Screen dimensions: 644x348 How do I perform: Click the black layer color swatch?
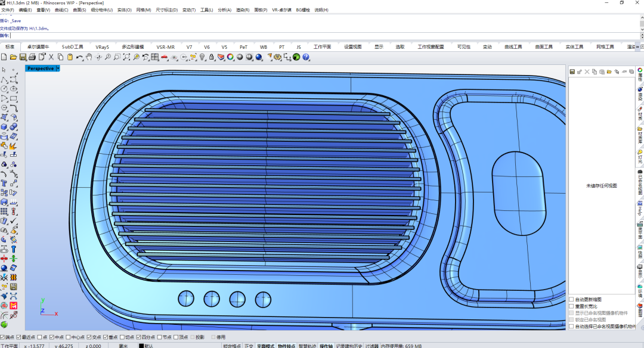click(141, 346)
